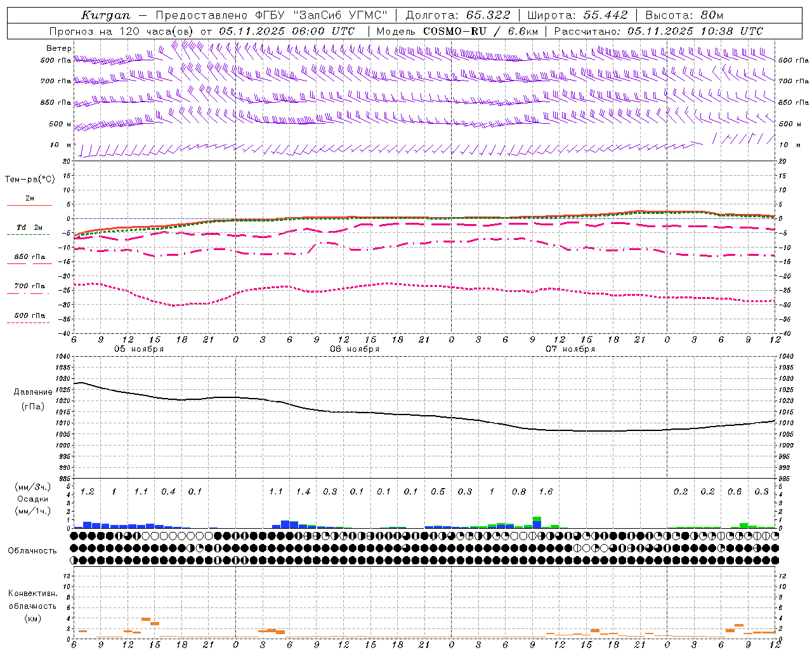The image size is (812, 650).
Task: Click the "6.6км" model resolution text
Action: point(523,31)
